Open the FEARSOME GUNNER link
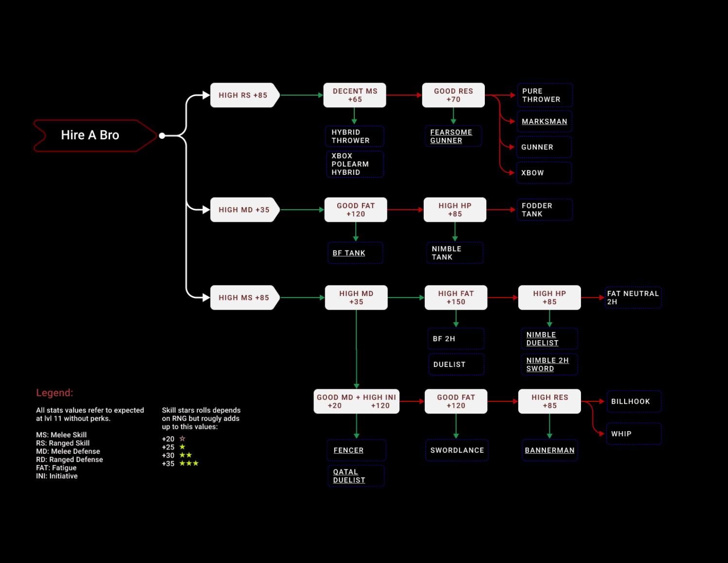This screenshot has height=563, width=728. (452, 136)
